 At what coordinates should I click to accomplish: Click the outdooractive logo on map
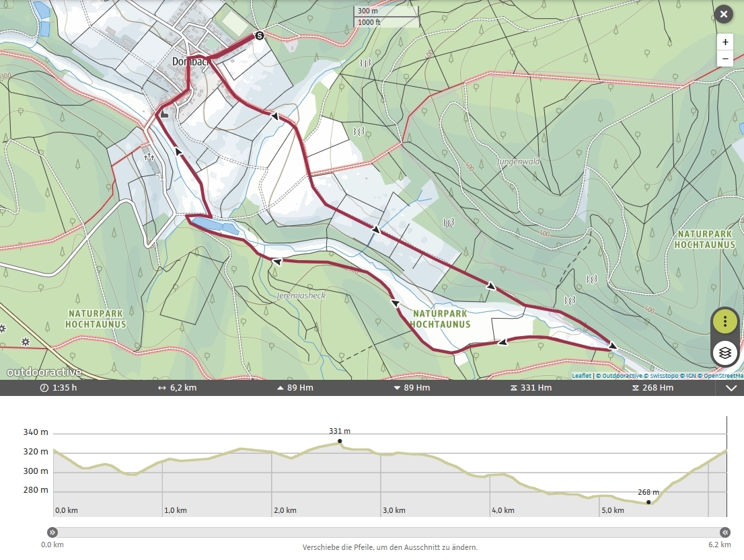[x=44, y=372]
